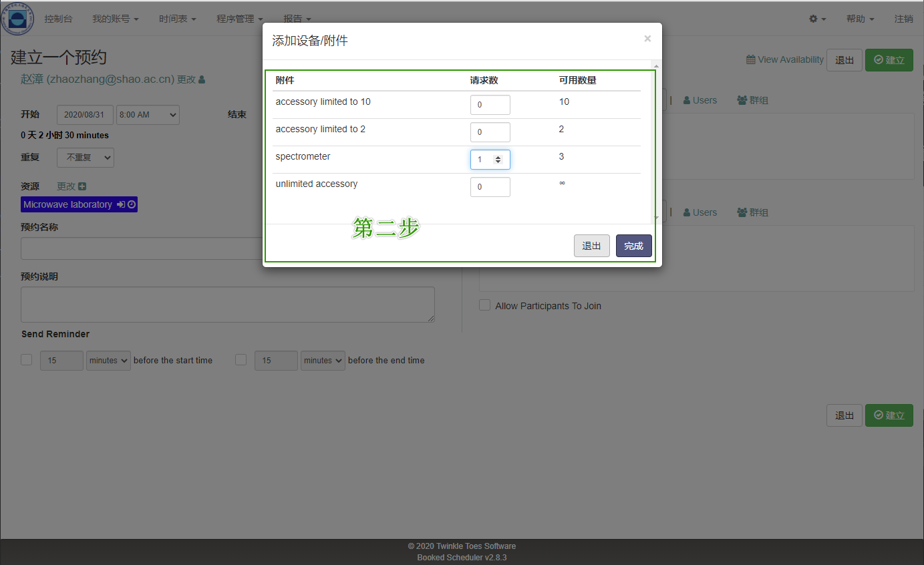Screen dimensions: 924x565
Task: Click the settings gear icon in navbar
Action: 813,19
